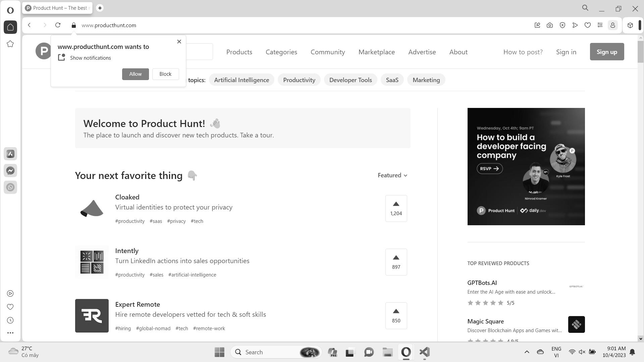Select the SaaS topic chip
The height and width of the screenshot is (362, 644).
click(392, 80)
